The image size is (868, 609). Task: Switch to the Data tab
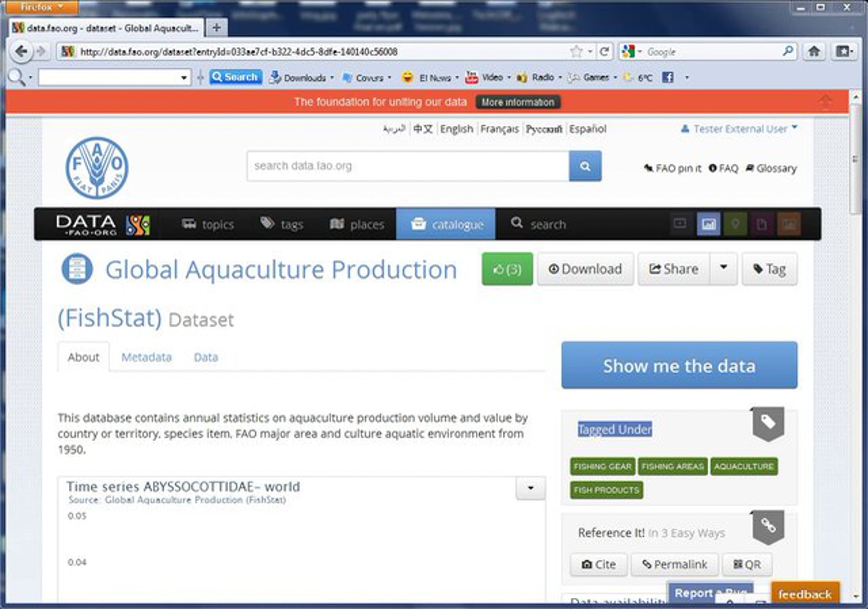(x=206, y=357)
